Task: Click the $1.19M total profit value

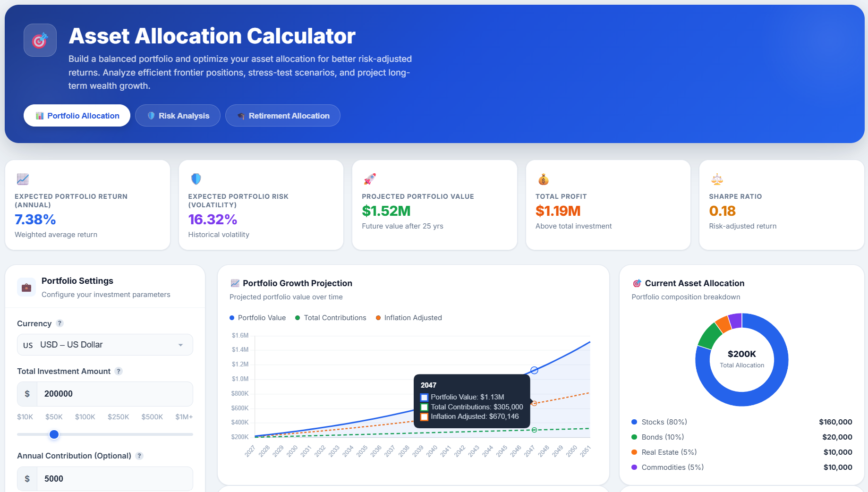Action: point(558,211)
